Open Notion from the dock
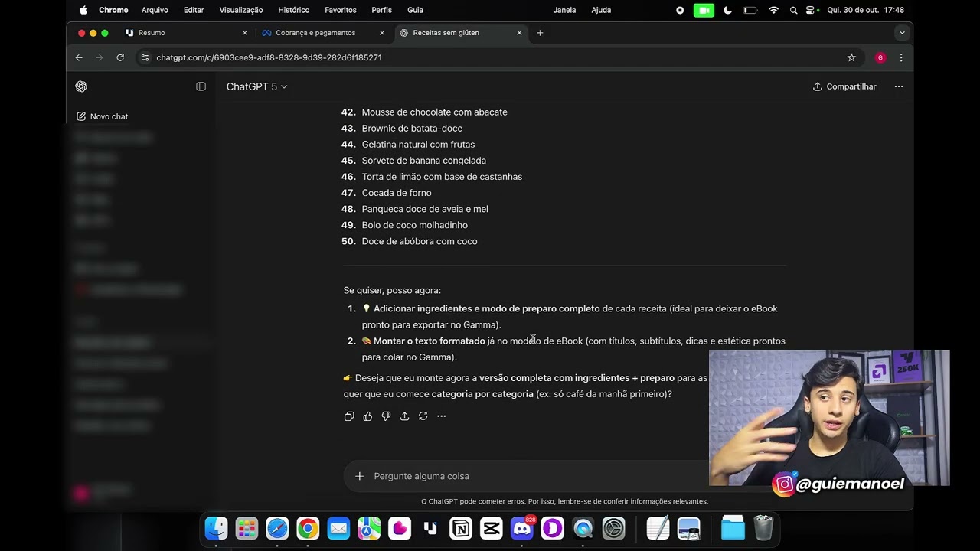980x551 pixels. [461, 528]
